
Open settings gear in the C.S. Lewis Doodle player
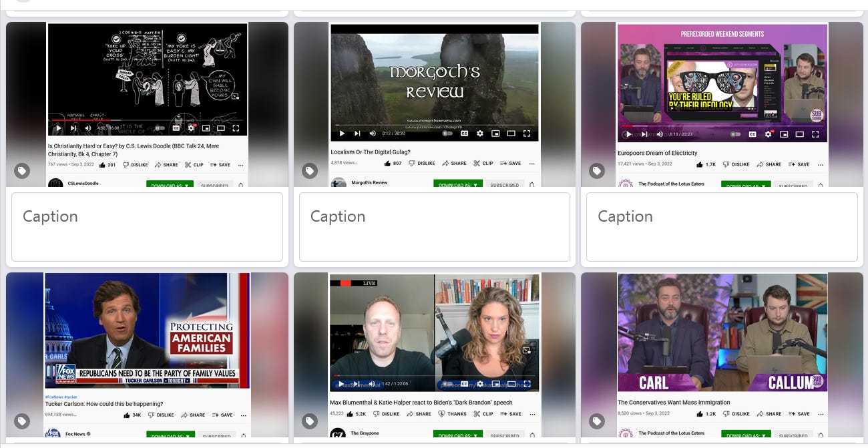192,128
